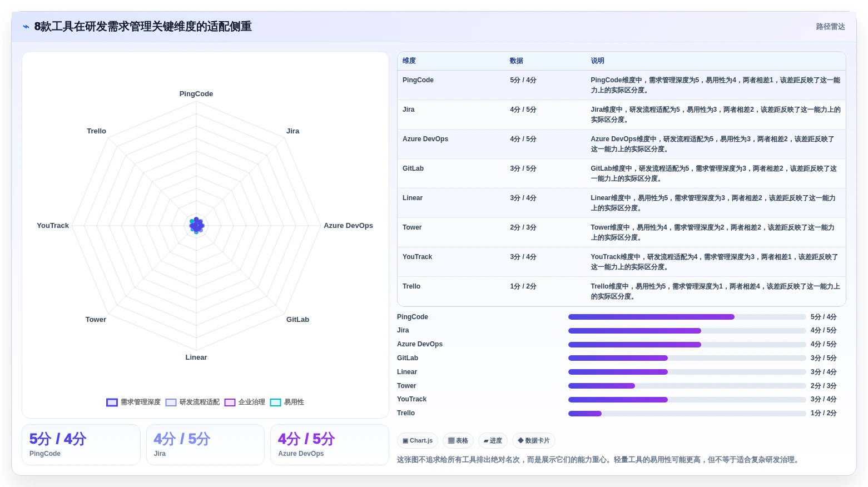Image resolution: width=868 pixels, height=487 pixels.
Task: Click the Linear axis label on the radar
Action: point(196,357)
